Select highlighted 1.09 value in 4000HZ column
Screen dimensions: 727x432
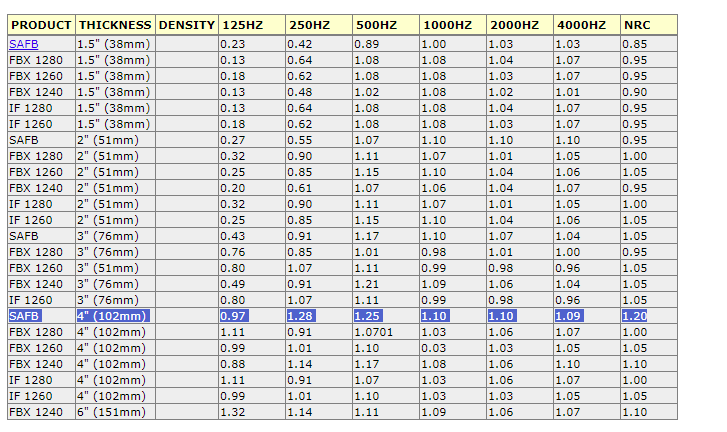(569, 316)
